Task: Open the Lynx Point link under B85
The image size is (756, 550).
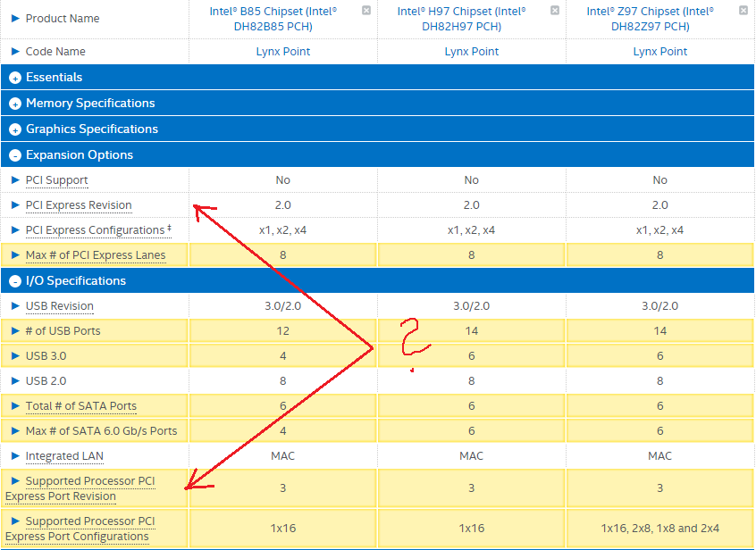Action: [x=283, y=52]
